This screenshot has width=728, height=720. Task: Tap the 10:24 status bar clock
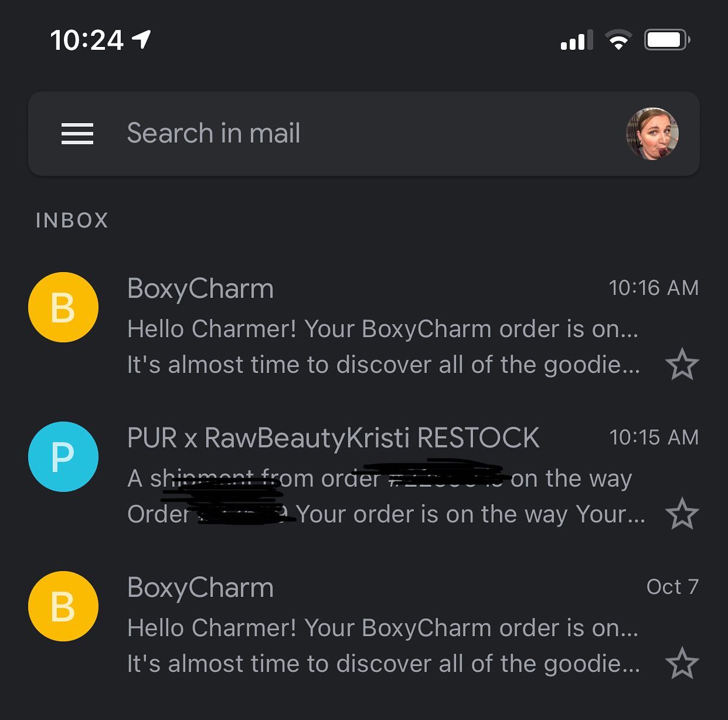click(x=87, y=40)
